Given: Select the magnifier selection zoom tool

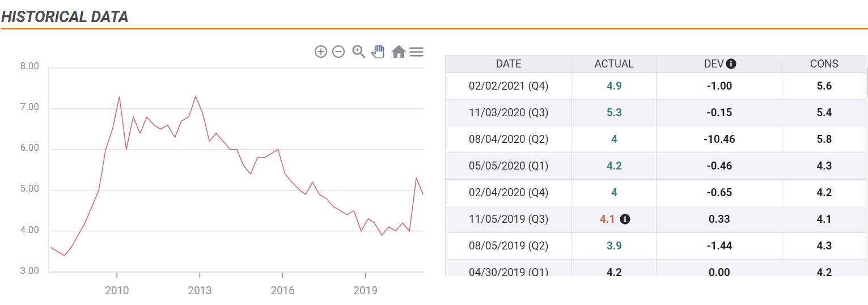Looking at the screenshot, I should (x=358, y=52).
